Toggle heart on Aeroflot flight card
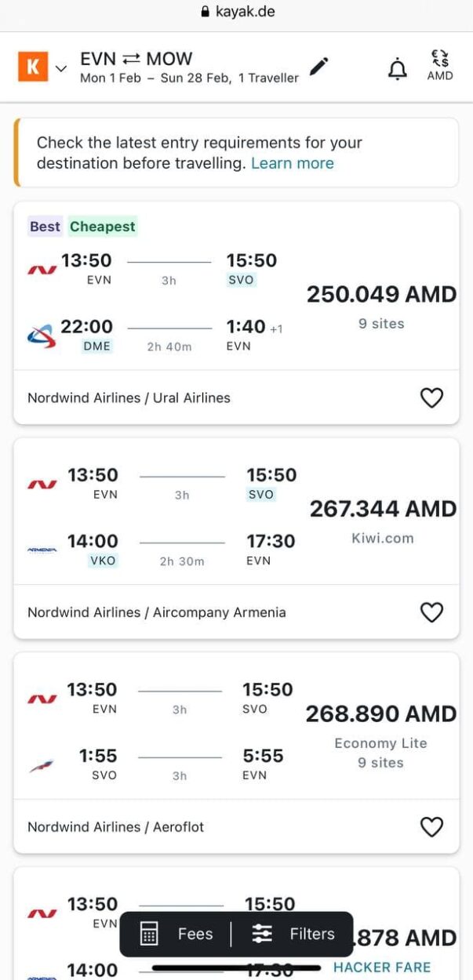This screenshot has height=980, width=473. pyautogui.click(x=431, y=826)
